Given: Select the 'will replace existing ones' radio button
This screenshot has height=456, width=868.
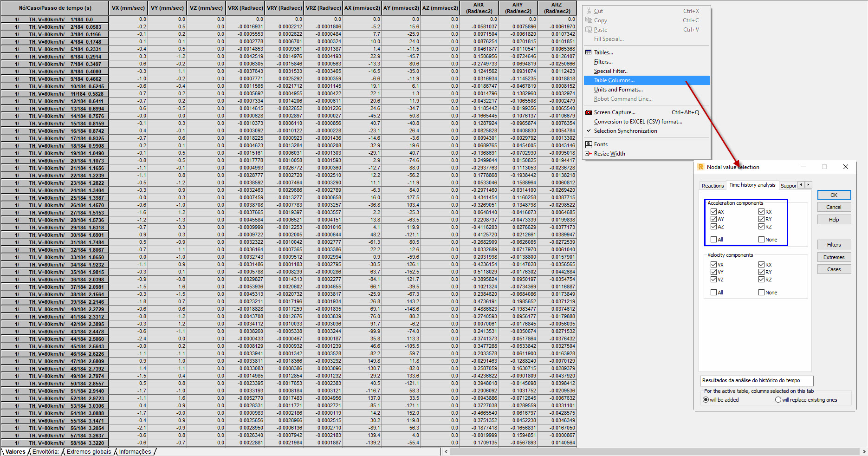Looking at the screenshot, I should (778, 399).
